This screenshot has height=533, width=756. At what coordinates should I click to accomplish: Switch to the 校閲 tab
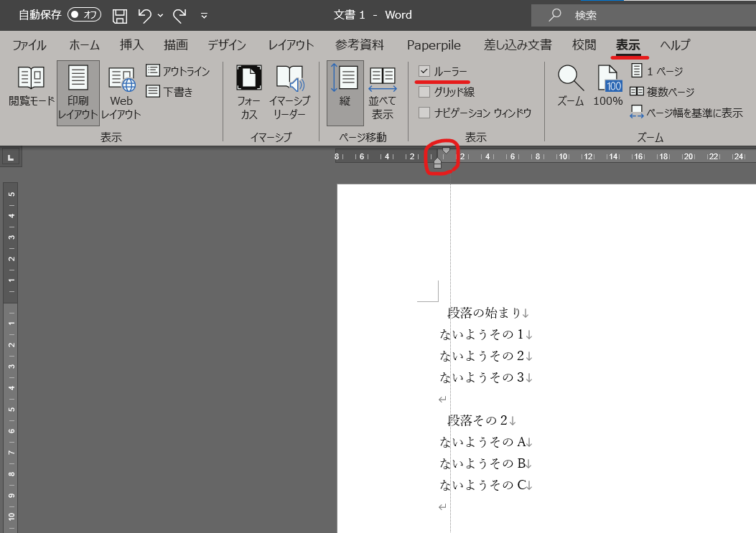tap(584, 45)
